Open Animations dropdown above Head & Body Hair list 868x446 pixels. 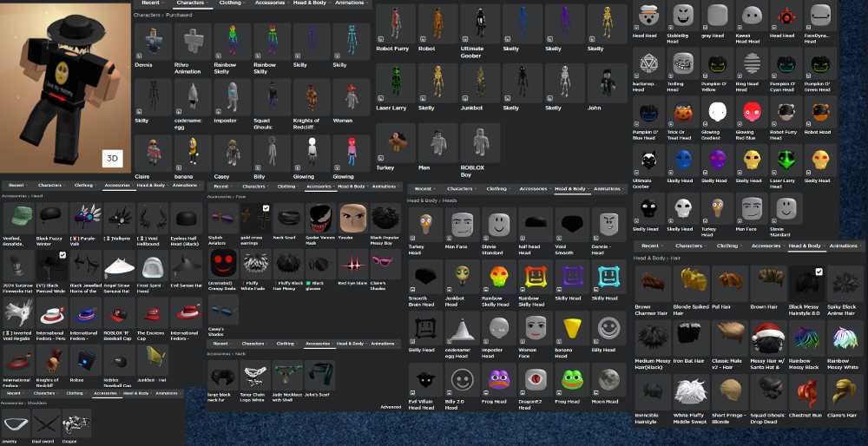click(845, 246)
